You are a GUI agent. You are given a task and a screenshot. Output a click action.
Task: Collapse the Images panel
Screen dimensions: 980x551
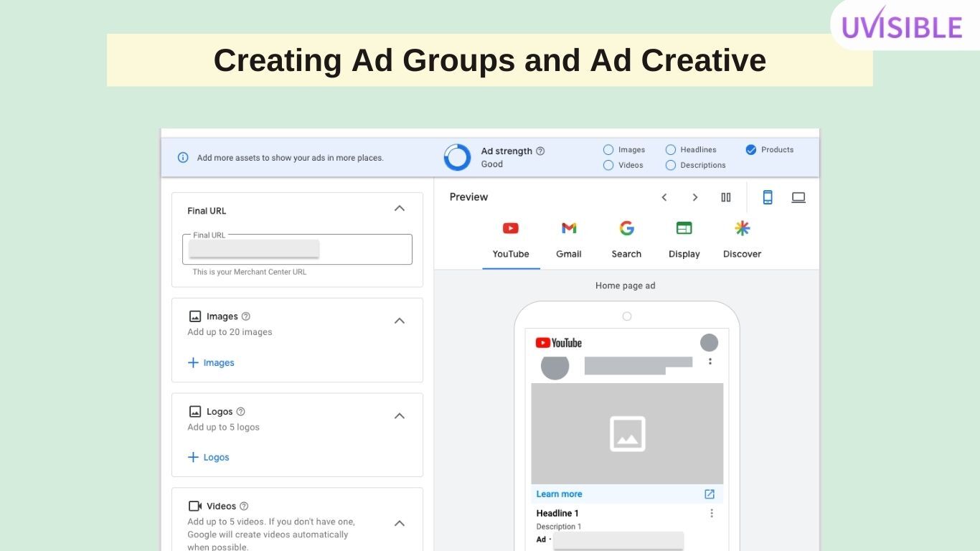tap(399, 321)
